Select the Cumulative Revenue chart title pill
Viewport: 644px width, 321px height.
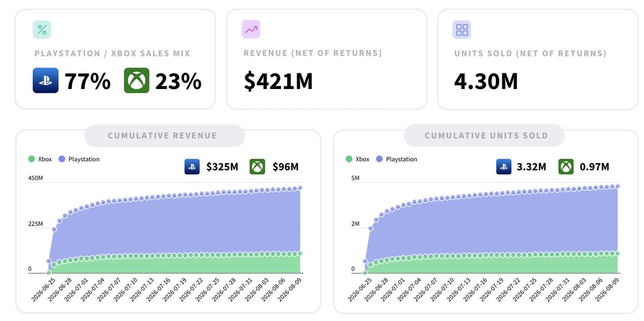click(x=163, y=136)
